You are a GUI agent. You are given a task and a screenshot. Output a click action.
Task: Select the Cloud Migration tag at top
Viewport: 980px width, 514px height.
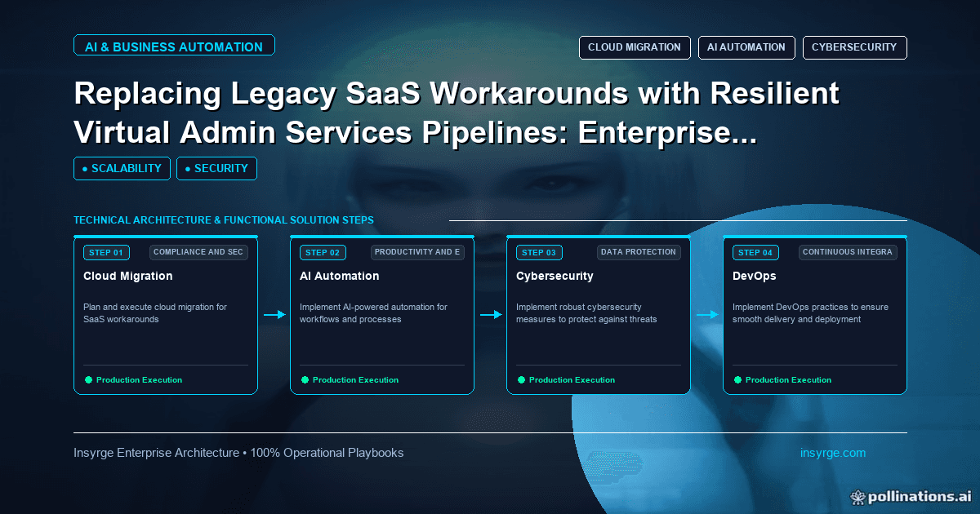pos(635,47)
